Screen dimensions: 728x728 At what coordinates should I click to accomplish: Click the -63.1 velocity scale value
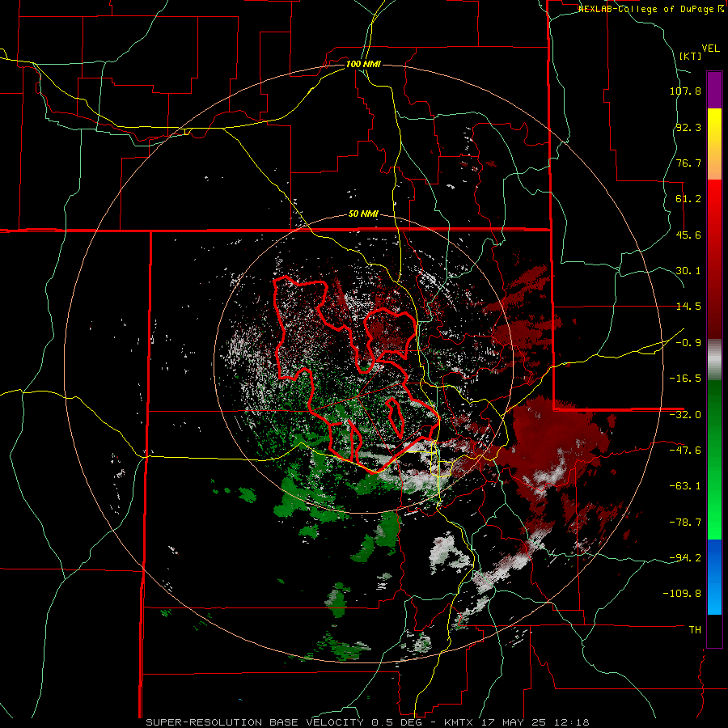pyautogui.click(x=685, y=486)
